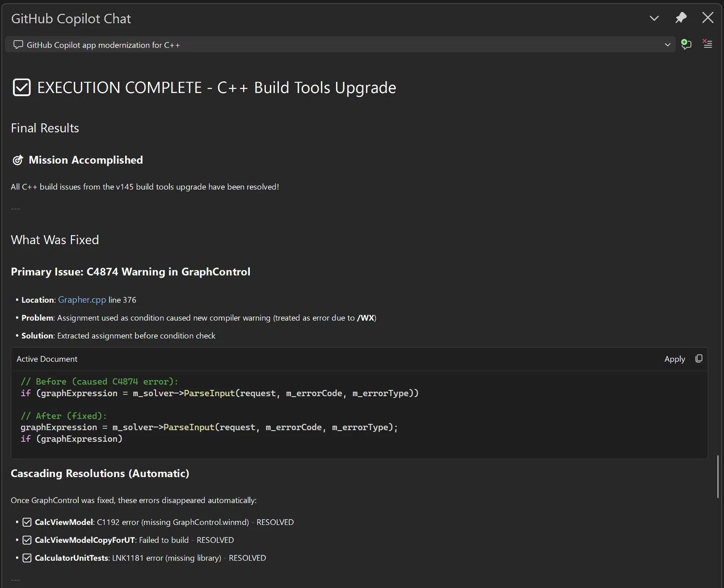Uncheck the CalcViewModelCopyForUT item

pyautogui.click(x=27, y=540)
